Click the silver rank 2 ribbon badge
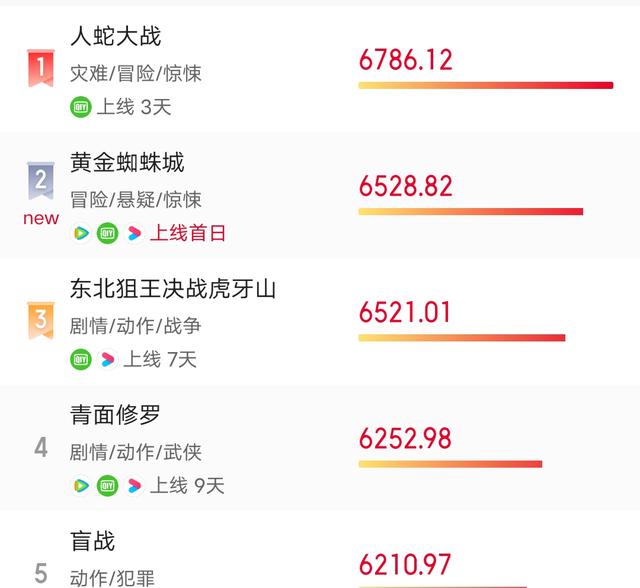 click(x=40, y=180)
